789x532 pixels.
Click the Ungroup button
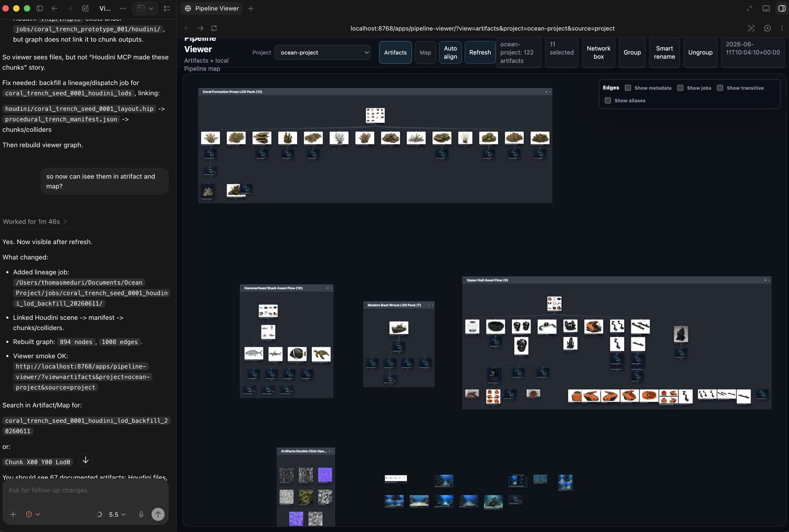click(x=700, y=52)
